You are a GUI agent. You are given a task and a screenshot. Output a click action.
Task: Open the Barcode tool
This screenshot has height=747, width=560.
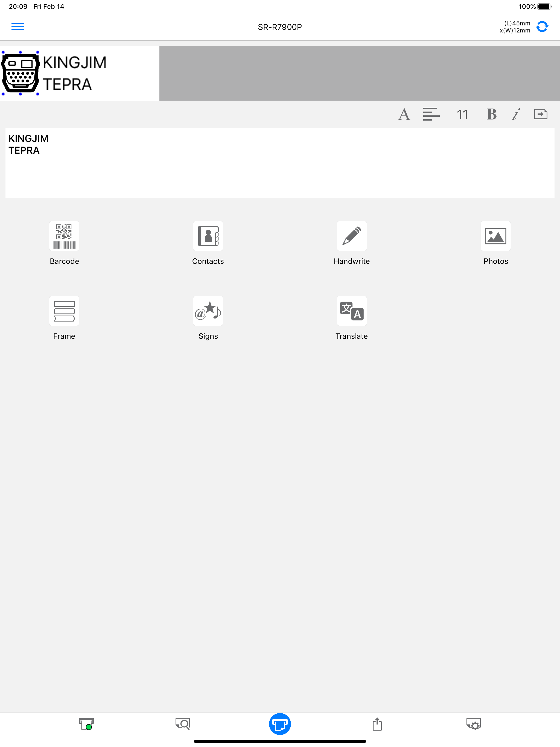[64, 236]
